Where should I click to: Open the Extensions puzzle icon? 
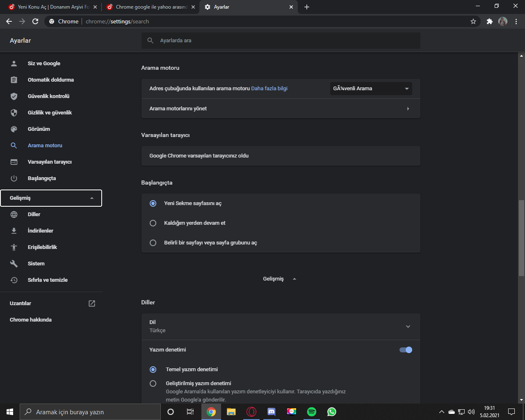[x=489, y=21]
